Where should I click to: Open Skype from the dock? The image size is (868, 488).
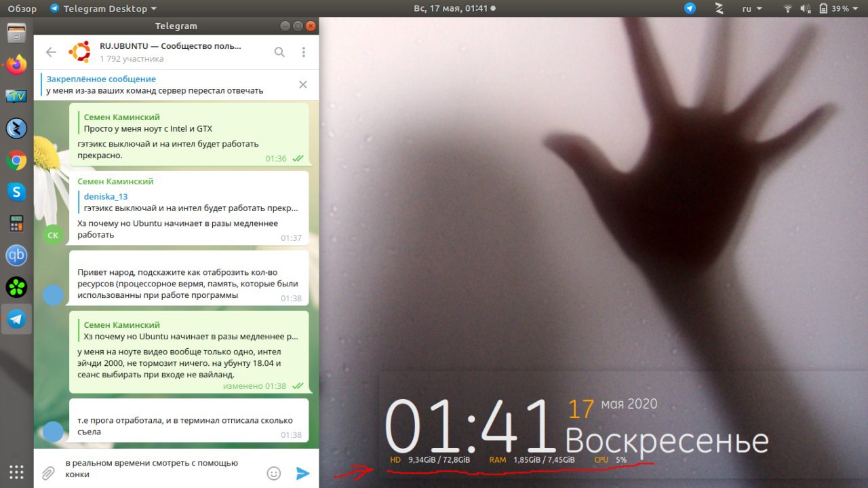[x=16, y=192]
